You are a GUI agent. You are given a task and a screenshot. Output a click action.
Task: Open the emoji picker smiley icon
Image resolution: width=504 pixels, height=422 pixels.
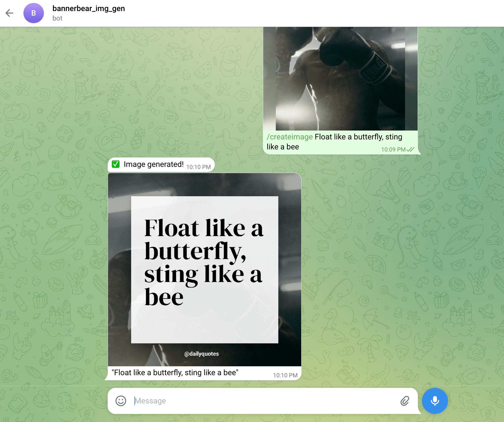coord(121,401)
